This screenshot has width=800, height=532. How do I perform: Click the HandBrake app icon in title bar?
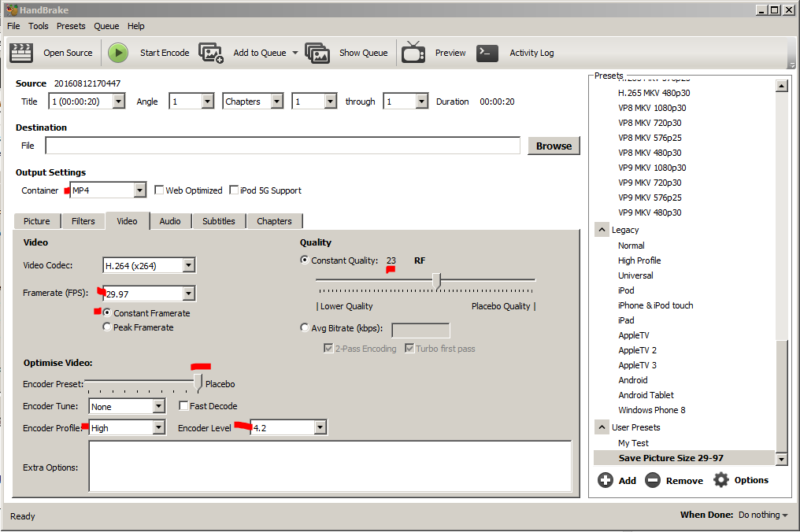pos(11,9)
